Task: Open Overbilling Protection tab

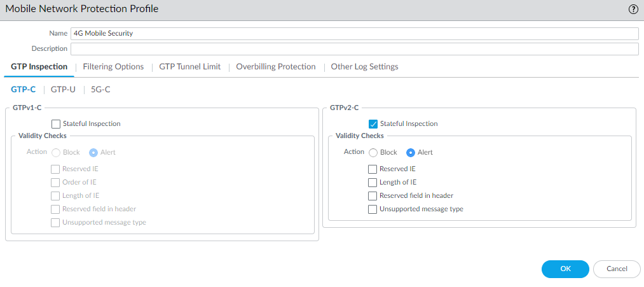Action: [x=275, y=67]
